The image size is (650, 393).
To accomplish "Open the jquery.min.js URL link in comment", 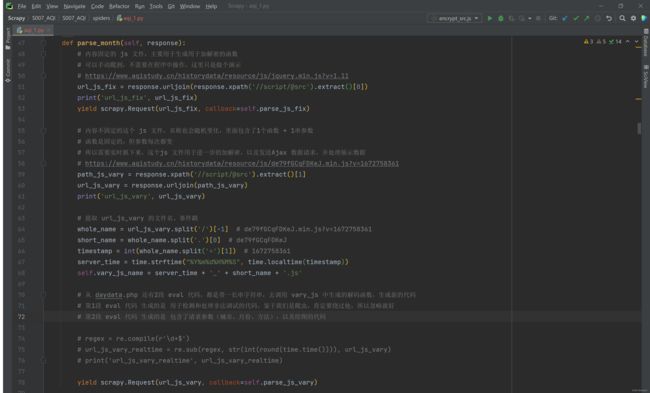I will point(216,76).
